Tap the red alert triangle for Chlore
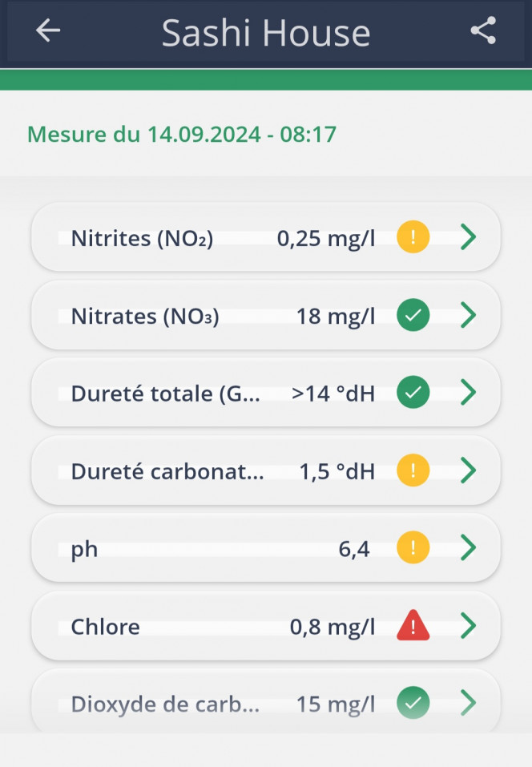The height and width of the screenshot is (767, 532). 413,625
